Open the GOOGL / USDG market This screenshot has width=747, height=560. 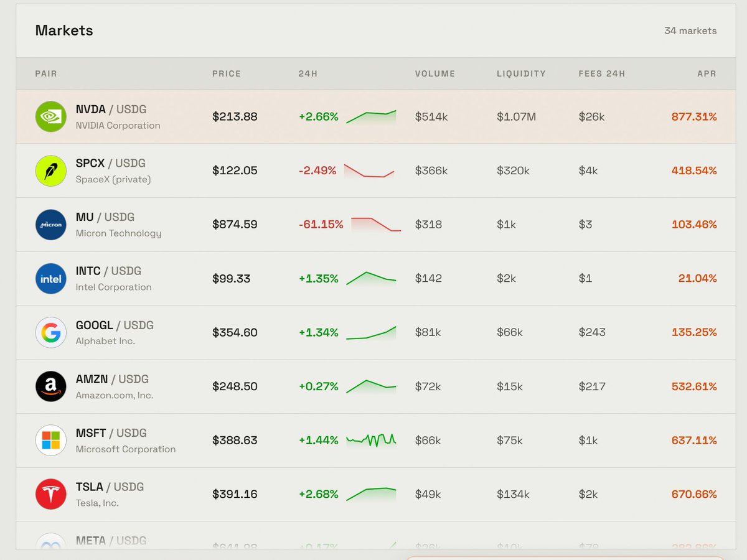376,333
